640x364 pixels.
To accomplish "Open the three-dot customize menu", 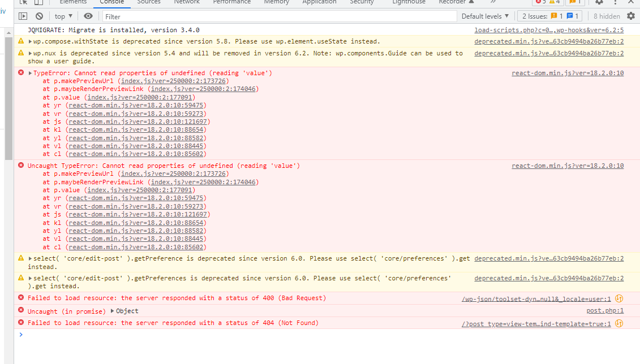I will tap(615, 3).
